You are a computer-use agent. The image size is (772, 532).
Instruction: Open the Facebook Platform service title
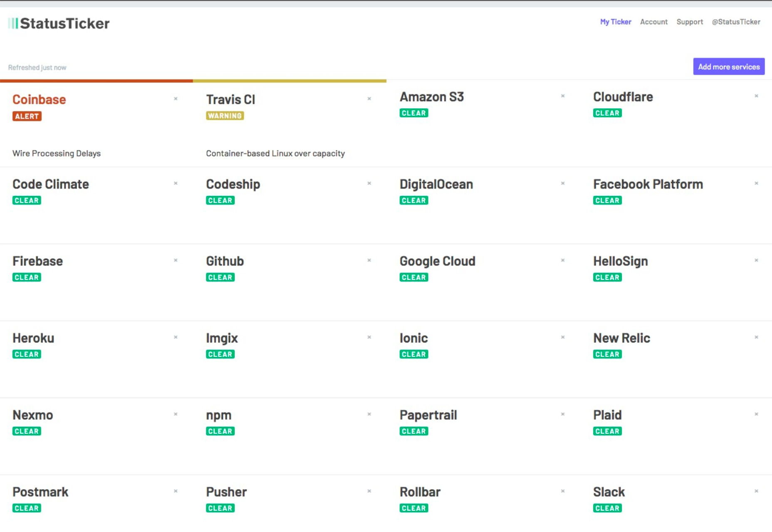648,184
